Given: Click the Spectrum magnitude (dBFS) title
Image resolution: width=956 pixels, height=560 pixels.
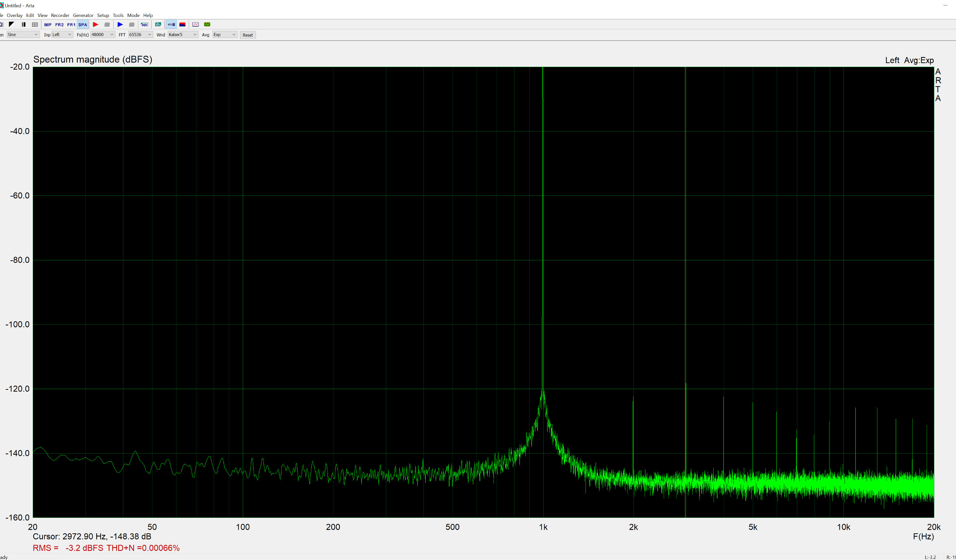Looking at the screenshot, I should 93,59.
